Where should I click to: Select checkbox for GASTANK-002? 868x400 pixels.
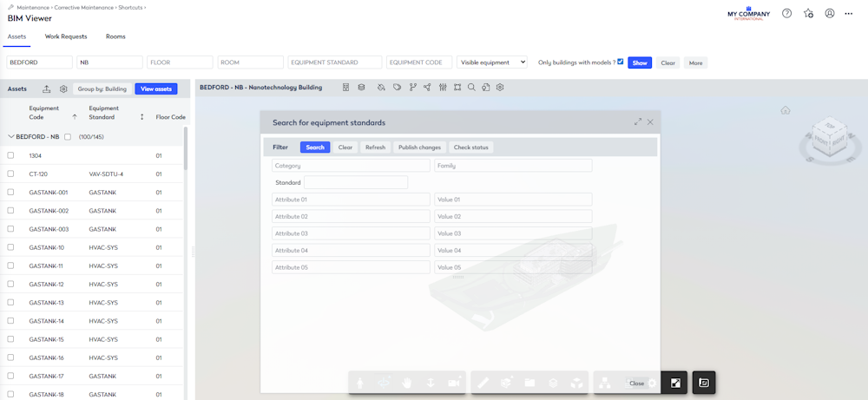(x=10, y=211)
